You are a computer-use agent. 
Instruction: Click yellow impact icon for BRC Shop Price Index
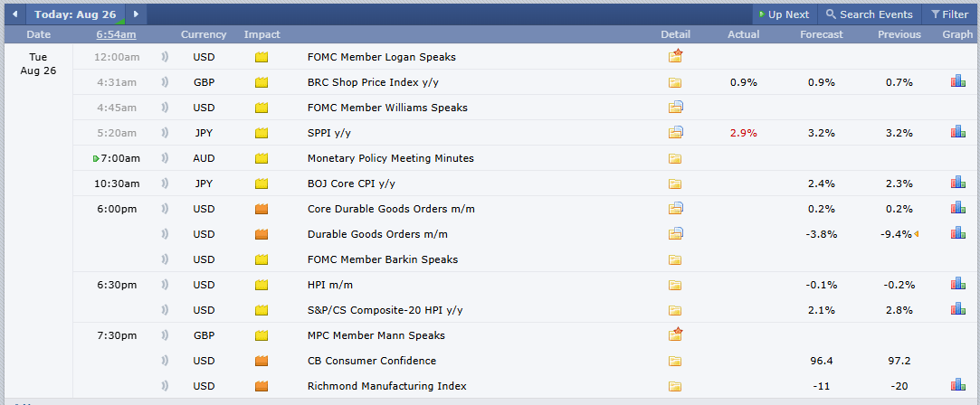[262, 82]
